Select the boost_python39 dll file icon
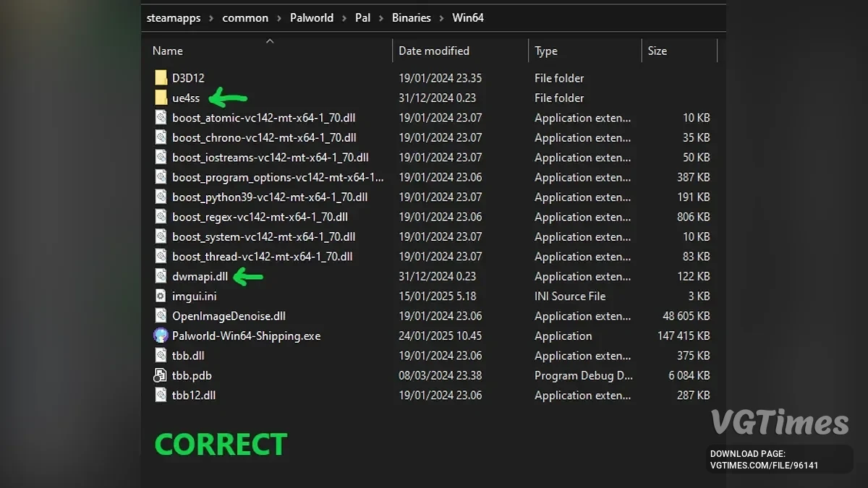 click(161, 197)
